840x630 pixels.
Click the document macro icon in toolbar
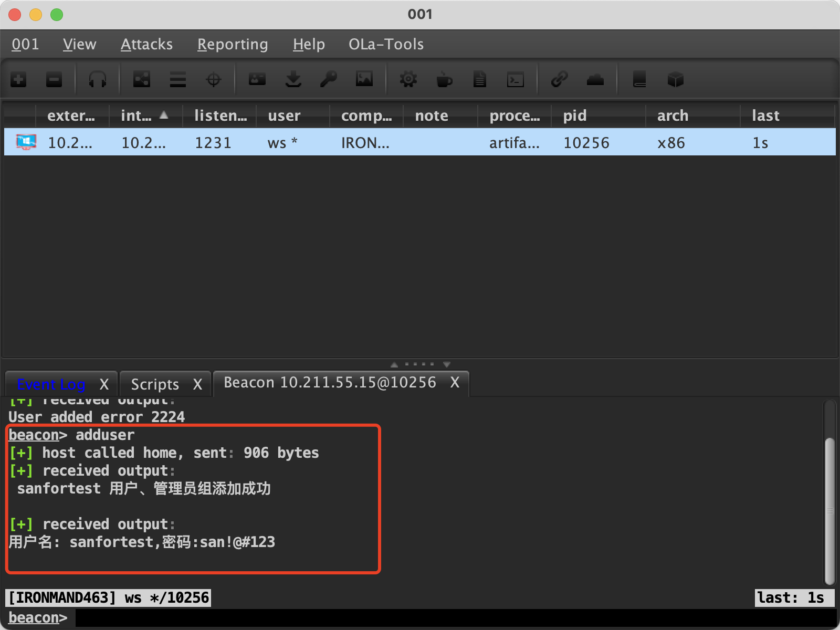(x=480, y=80)
